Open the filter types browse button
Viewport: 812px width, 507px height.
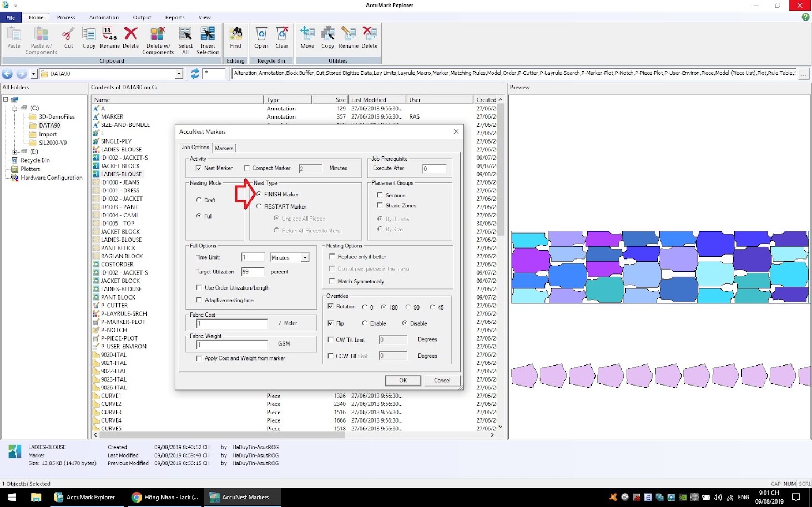point(803,74)
